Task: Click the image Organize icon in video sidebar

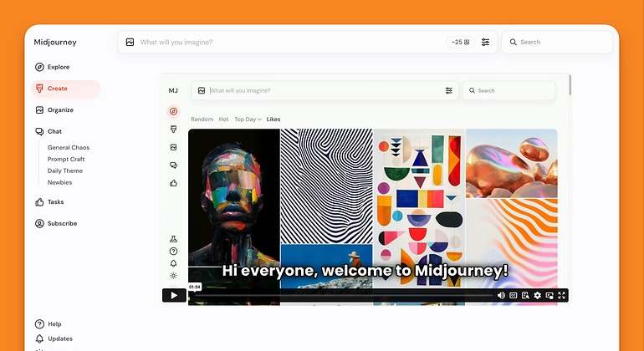Action: coord(173,147)
